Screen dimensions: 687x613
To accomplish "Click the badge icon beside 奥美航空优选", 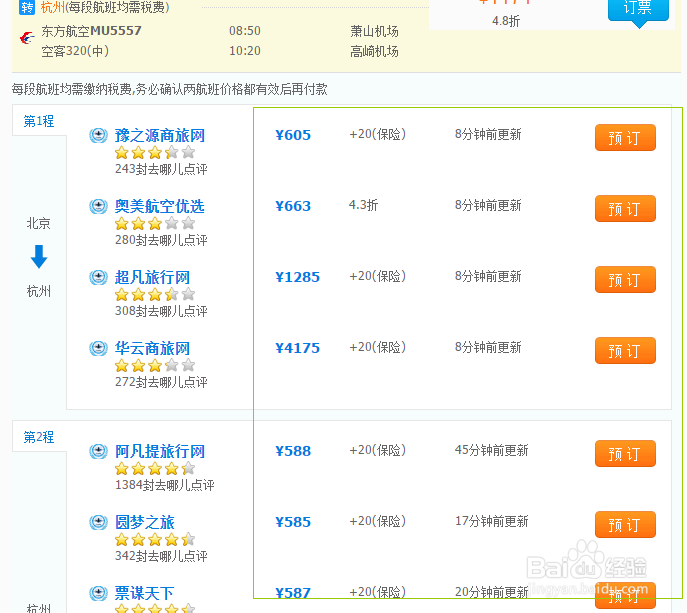I will click(x=98, y=206).
